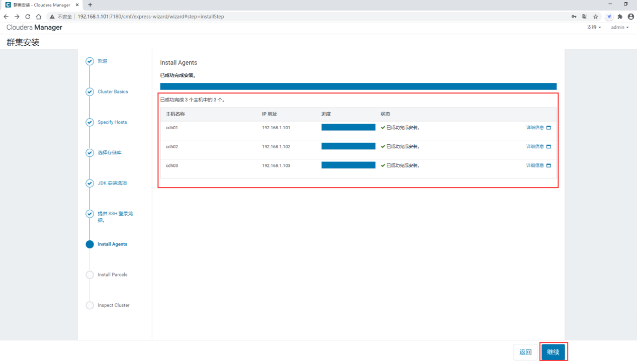Screen dimensions: 637x364
Task: Open the extensions puzzle icon
Action: [x=620, y=17]
